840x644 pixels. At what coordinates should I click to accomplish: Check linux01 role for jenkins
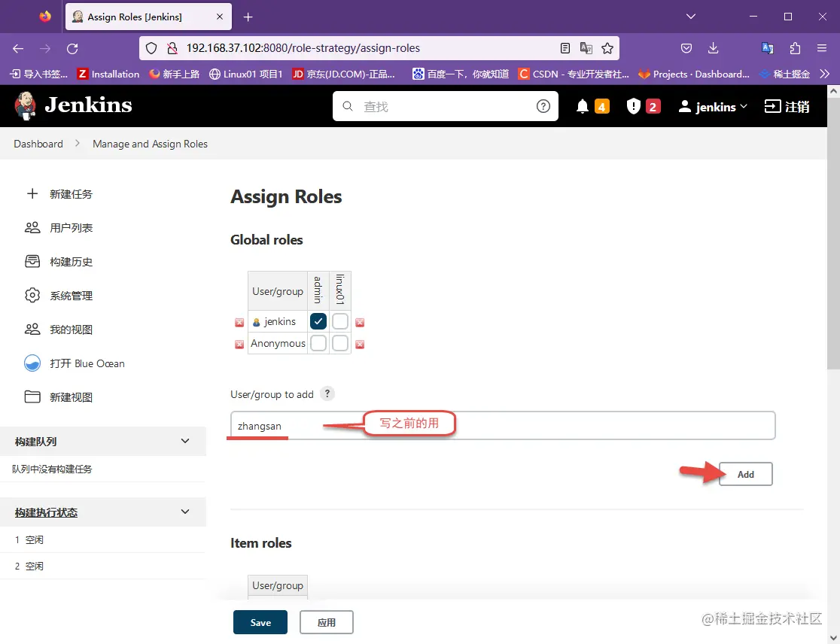click(x=340, y=321)
